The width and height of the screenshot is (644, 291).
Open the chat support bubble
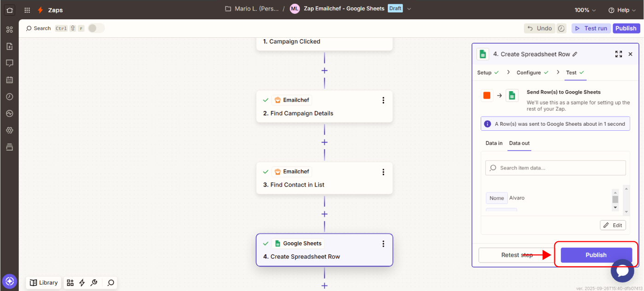point(622,271)
